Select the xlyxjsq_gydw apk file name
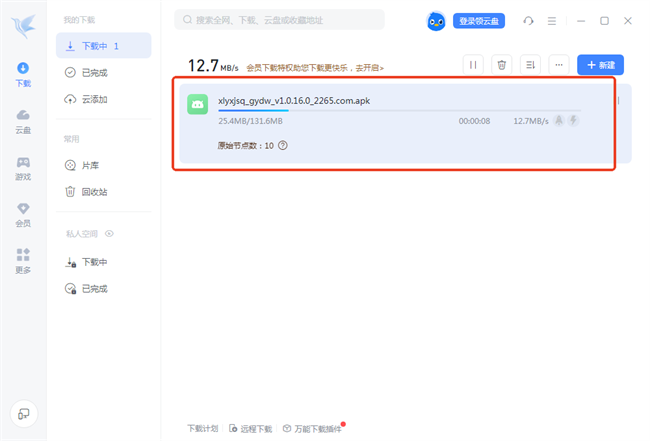 tap(294, 101)
